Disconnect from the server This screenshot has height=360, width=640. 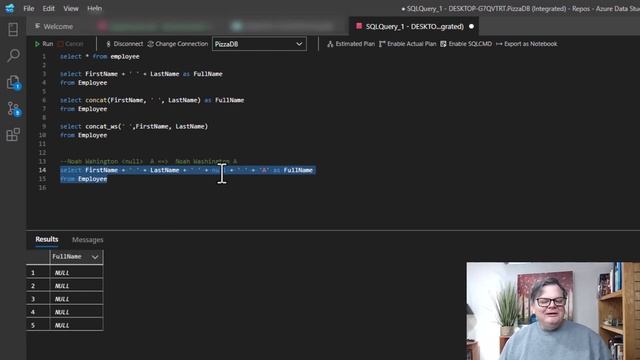[124, 44]
